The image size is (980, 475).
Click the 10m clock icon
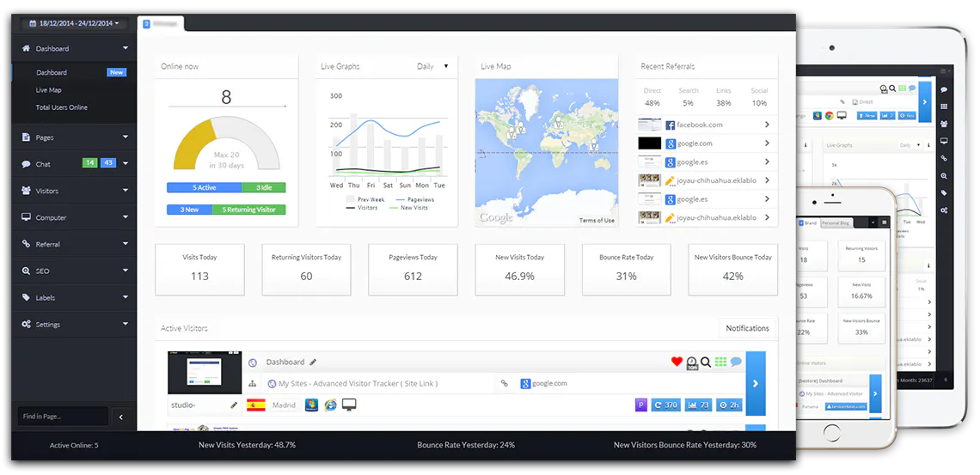click(692, 363)
